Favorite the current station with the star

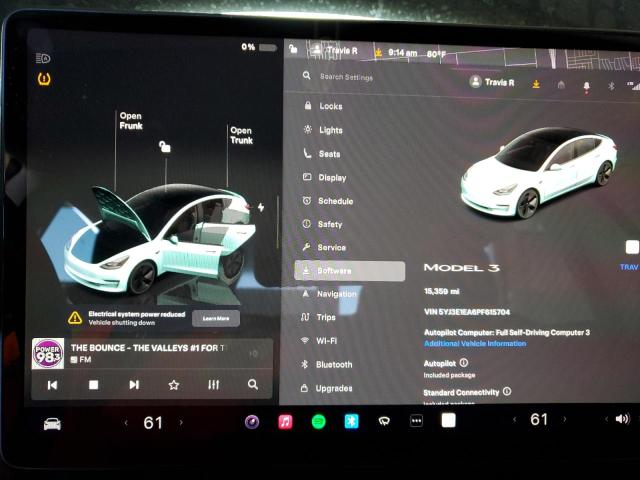click(x=174, y=385)
